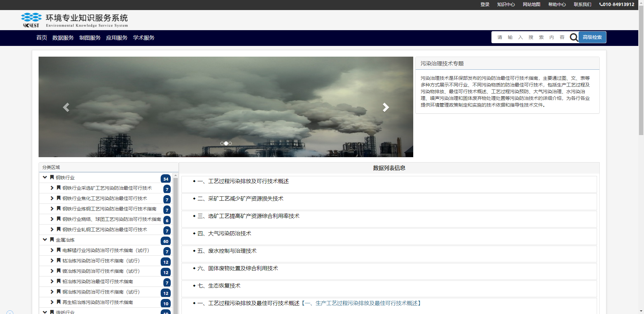The image size is (644, 314).
Task: Click bookmark icon beside 钢铁行业
Action: tap(52, 177)
